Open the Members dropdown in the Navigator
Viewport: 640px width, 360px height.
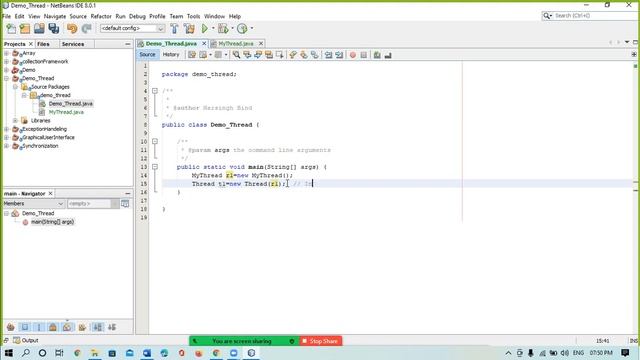coord(33,203)
